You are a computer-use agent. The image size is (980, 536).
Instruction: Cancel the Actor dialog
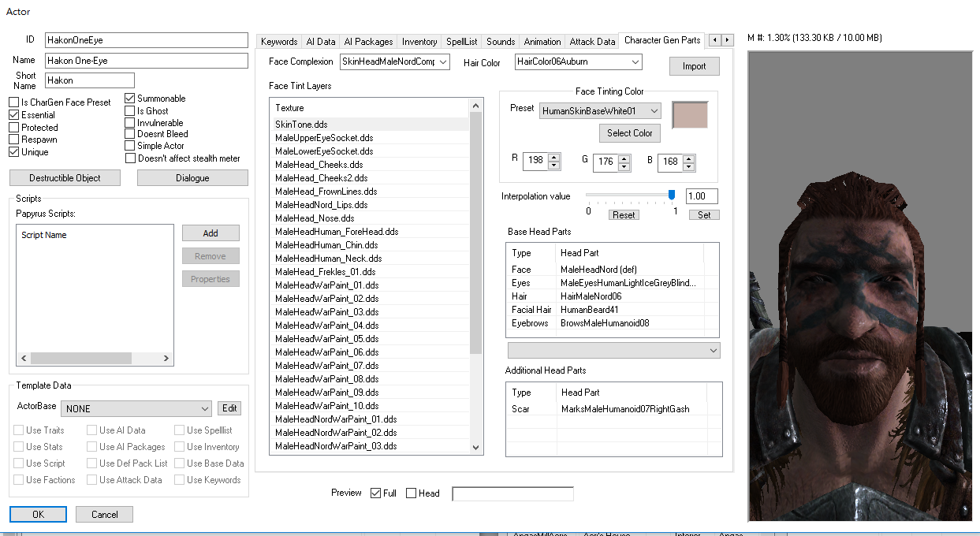[104, 515]
